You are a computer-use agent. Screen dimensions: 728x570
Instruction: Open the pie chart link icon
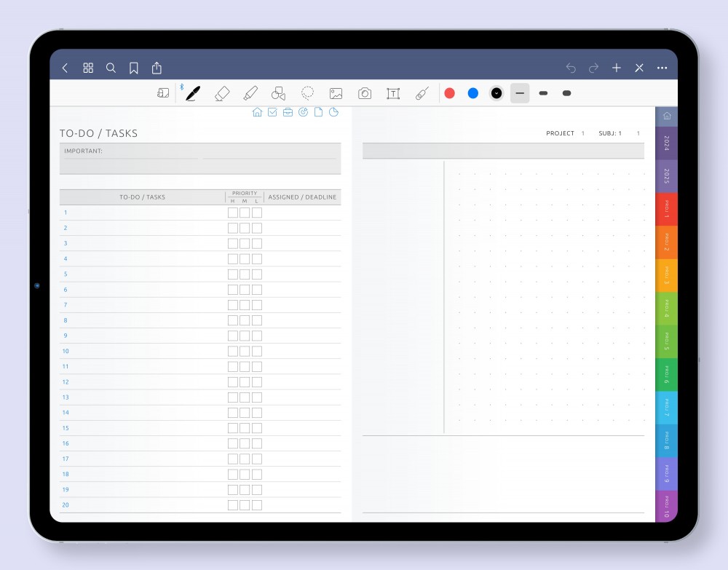(334, 112)
